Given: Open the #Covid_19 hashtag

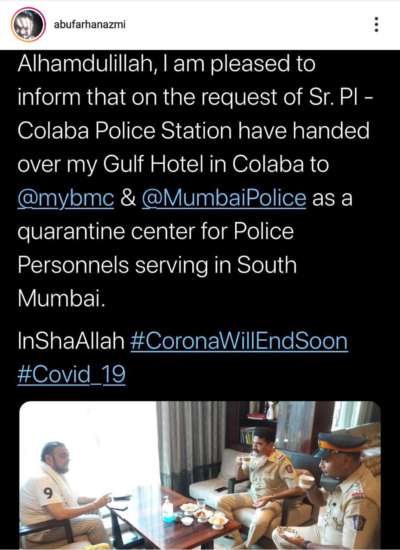Looking at the screenshot, I should [x=71, y=375].
